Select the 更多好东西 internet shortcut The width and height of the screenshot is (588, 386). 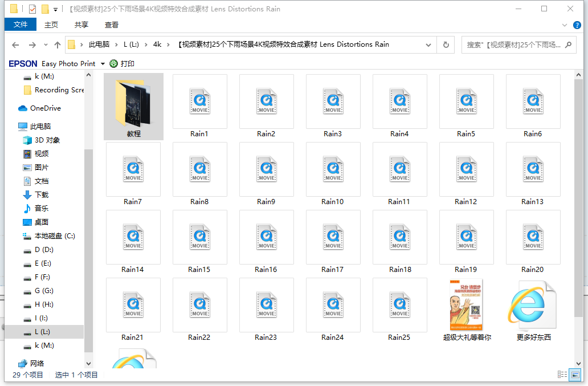(x=533, y=310)
